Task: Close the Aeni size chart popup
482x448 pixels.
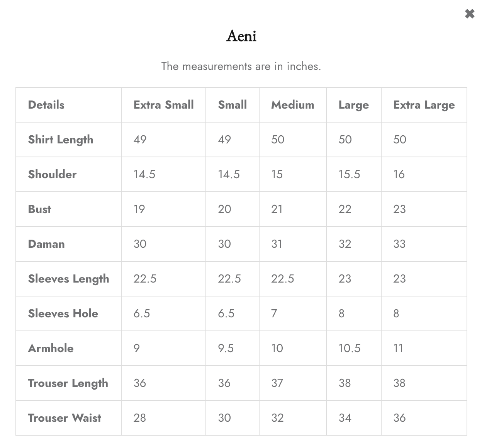Action: [469, 14]
